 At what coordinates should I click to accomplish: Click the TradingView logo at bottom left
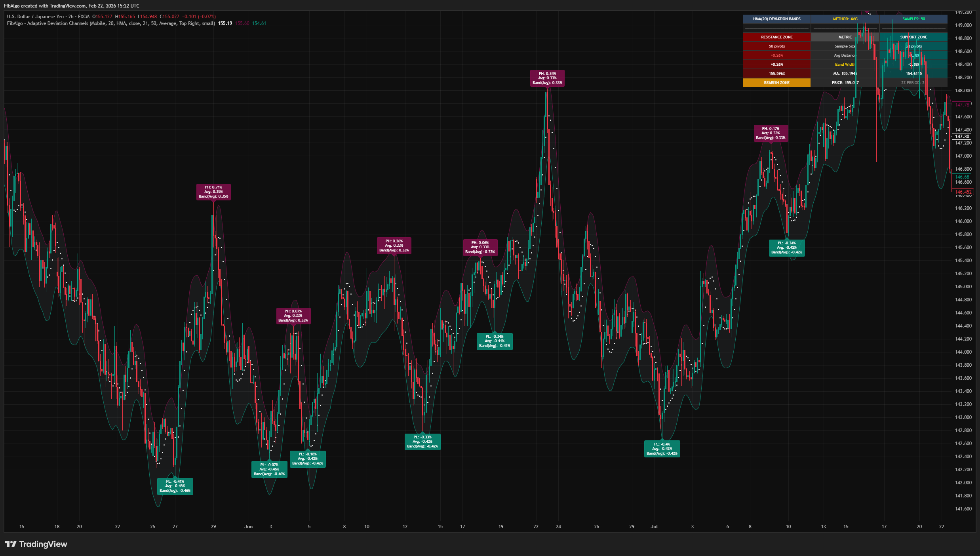36,544
